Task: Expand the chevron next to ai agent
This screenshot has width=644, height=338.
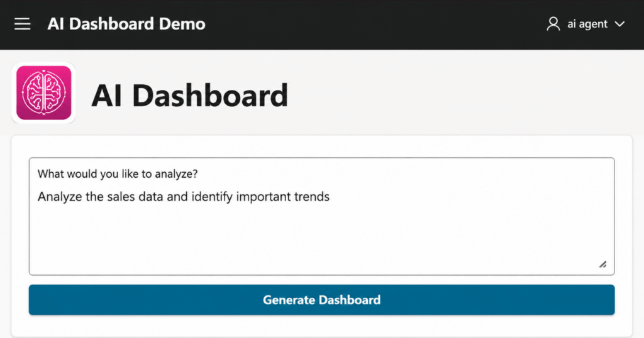Action: click(x=619, y=25)
